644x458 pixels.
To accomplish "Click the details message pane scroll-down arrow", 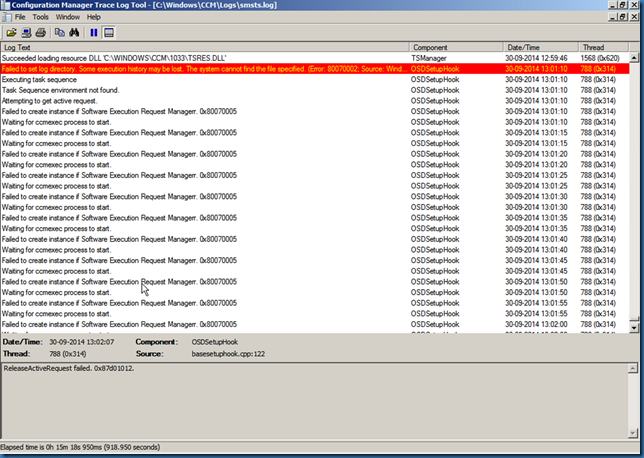I will 633,433.
